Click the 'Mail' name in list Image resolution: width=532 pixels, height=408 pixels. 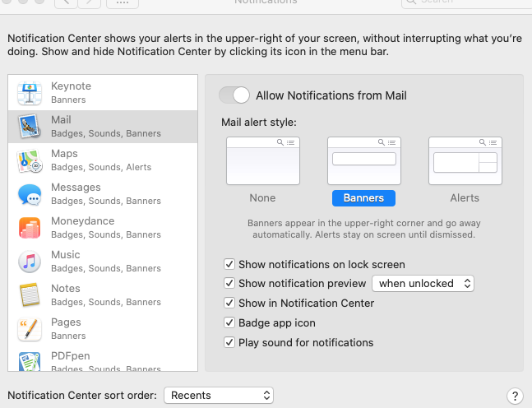[61, 120]
